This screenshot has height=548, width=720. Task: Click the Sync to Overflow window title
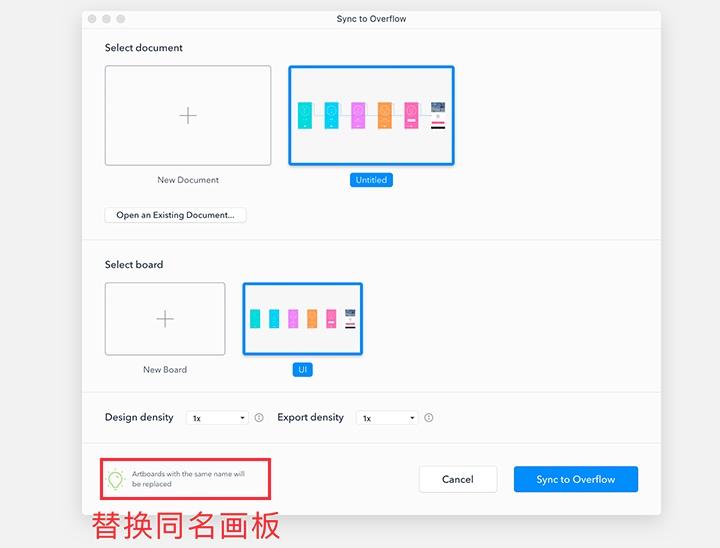click(x=371, y=19)
